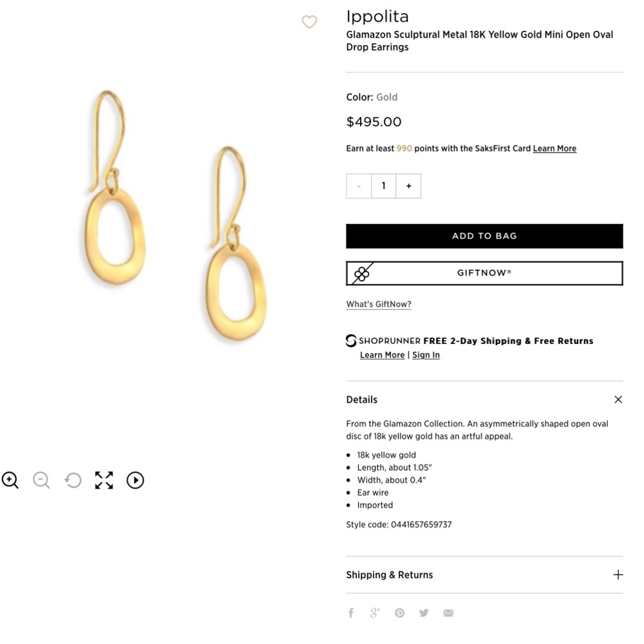Decrease quantity with the minus stepper

(359, 185)
